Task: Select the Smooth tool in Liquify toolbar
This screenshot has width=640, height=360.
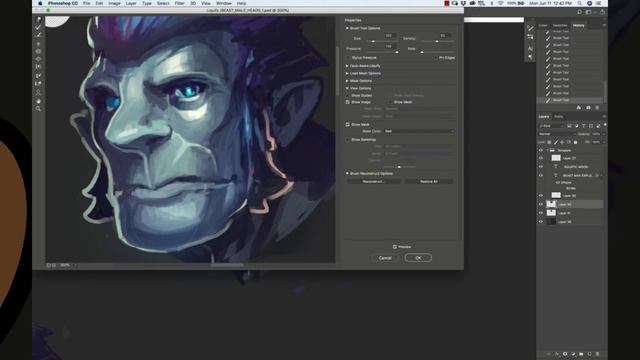Action: pos(38,35)
